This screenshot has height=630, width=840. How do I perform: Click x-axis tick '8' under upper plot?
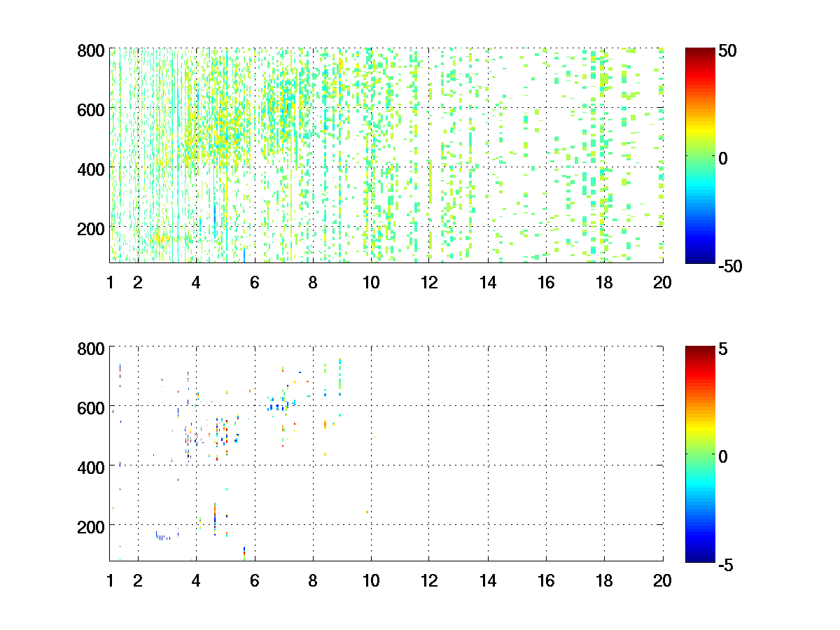(312, 283)
